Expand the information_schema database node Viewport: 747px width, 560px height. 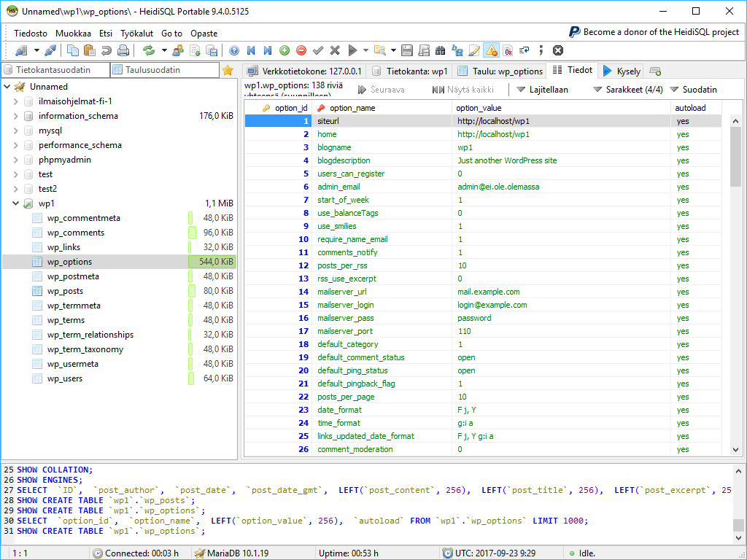(16, 116)
